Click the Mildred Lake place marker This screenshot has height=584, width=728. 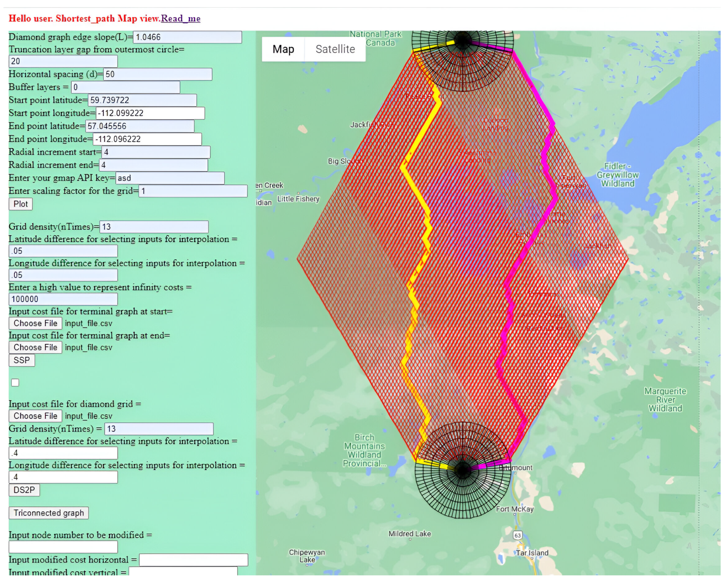pyautogui.click(x=410, y=539)
